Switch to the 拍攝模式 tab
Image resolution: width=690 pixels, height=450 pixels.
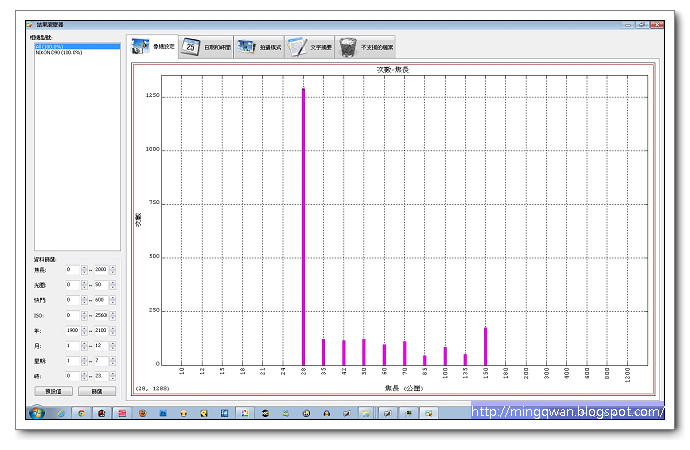tap(259, 47)
